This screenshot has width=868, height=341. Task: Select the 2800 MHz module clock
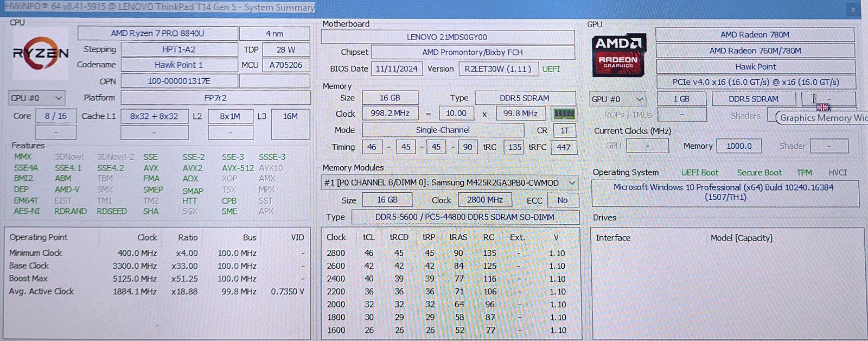click(x=485, y=200)
